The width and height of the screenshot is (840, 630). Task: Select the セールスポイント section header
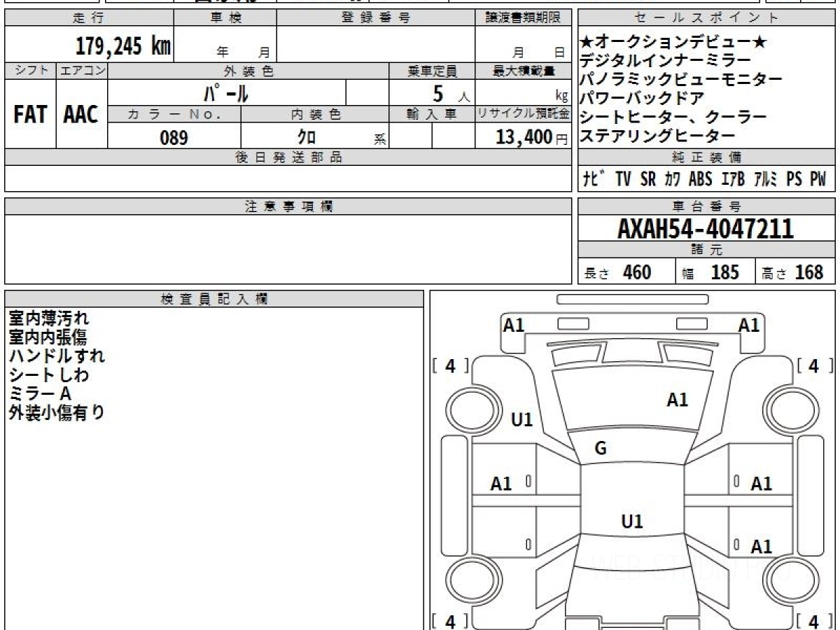(x=707, y=18)
